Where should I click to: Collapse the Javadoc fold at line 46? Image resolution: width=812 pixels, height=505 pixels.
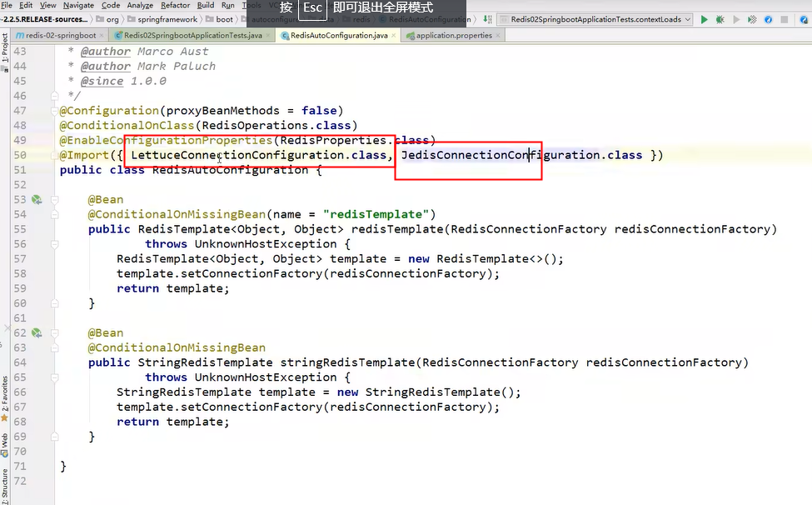click(54, 96)
